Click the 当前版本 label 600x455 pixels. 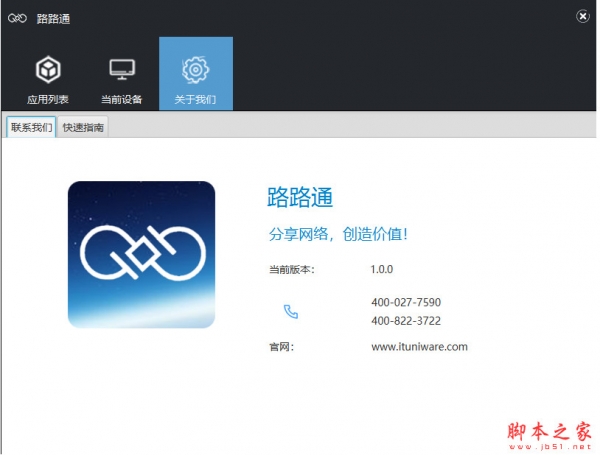click(292, 270)
